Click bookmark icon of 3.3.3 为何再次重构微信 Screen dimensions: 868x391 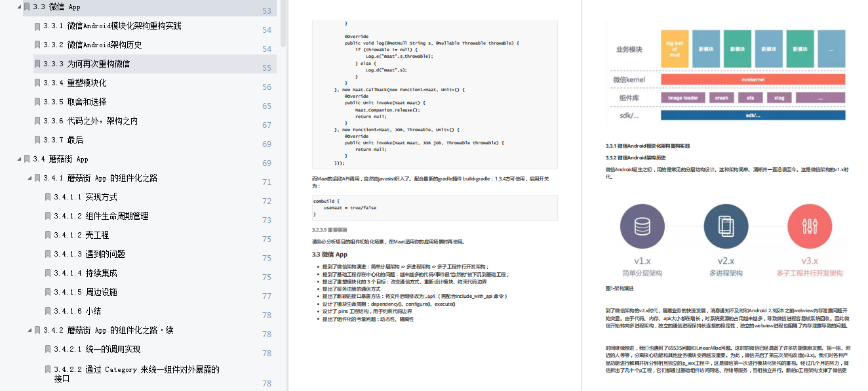pos(37,64)
